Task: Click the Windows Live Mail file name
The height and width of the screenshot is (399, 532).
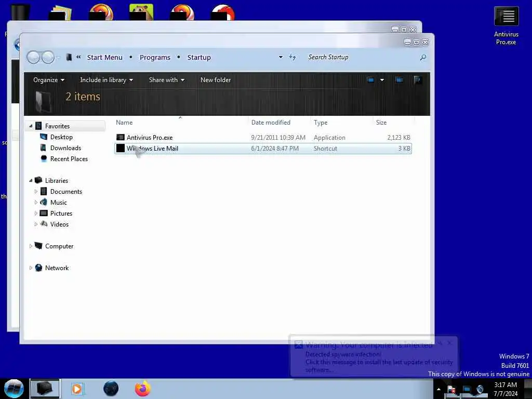Action: 152,148
